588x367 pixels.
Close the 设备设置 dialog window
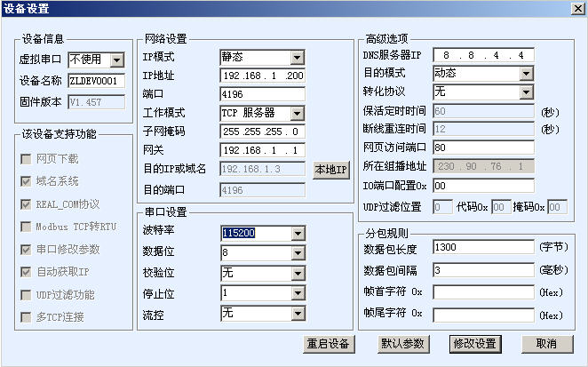[577, 8]
